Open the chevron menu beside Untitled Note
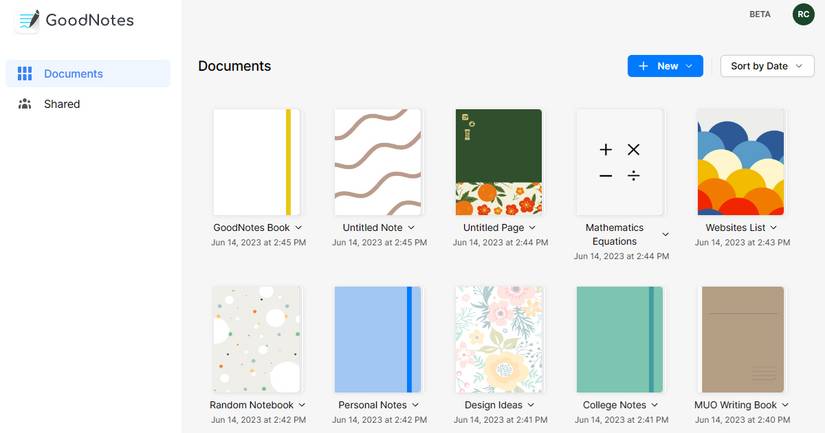 pyautogui.click(x=411, y=227)
